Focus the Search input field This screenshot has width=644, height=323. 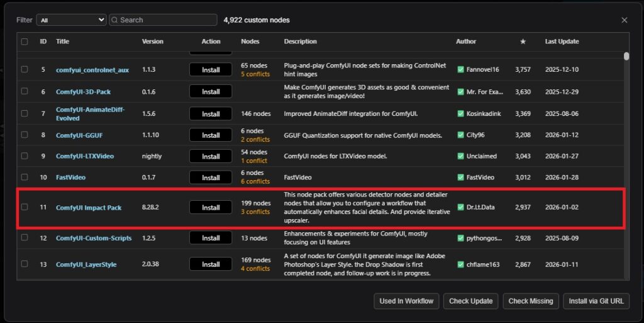(167, 20)
